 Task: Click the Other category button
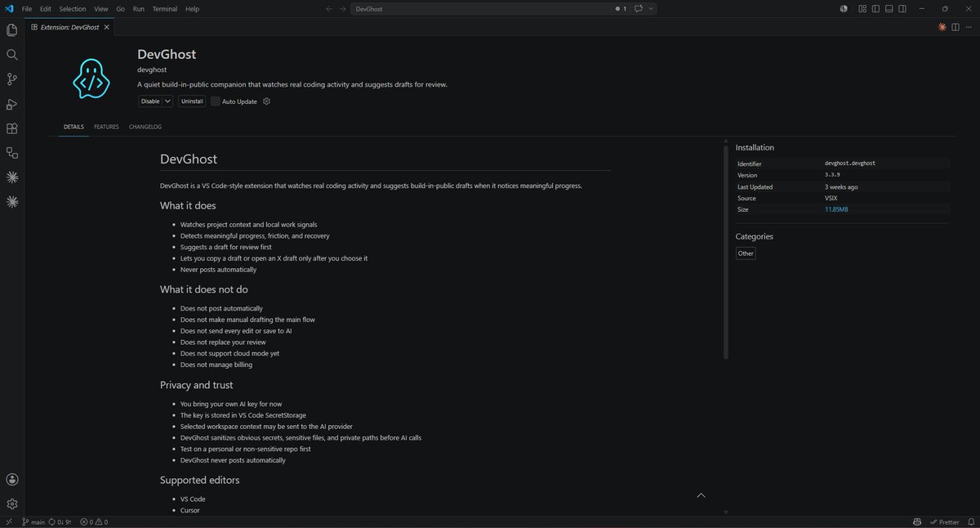point(746,253)
